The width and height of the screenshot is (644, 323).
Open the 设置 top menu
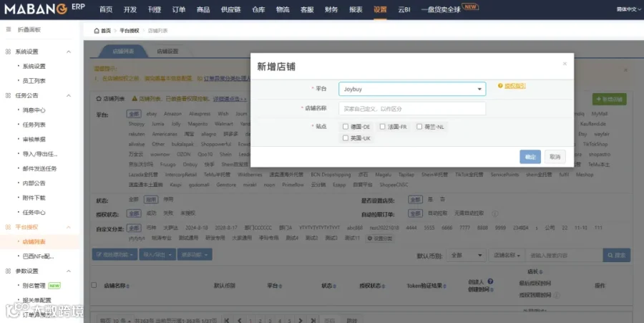point(380,9)
